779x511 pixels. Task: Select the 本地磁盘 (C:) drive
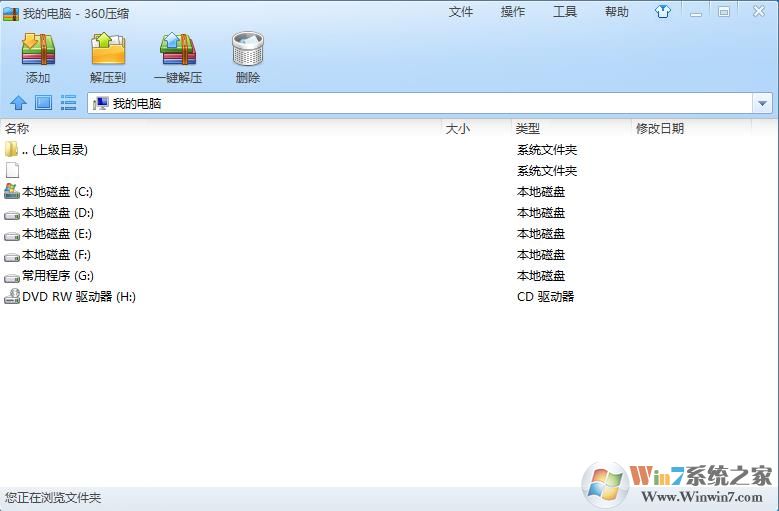point(57,191)
